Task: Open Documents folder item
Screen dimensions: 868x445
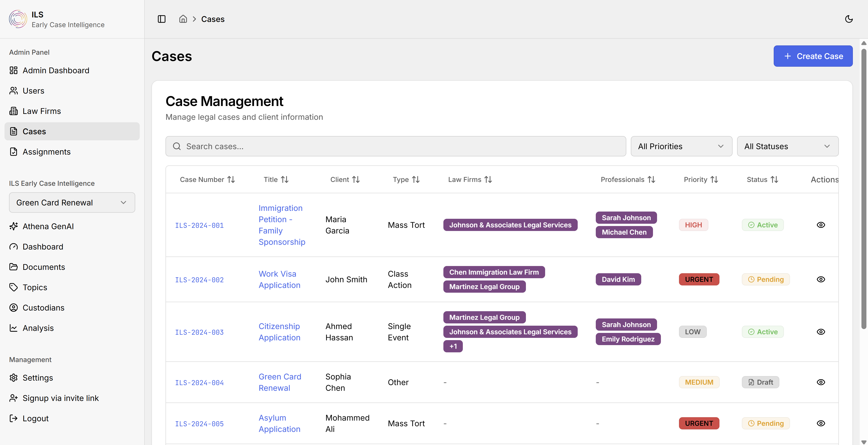Action: click(x=72, y=267)
